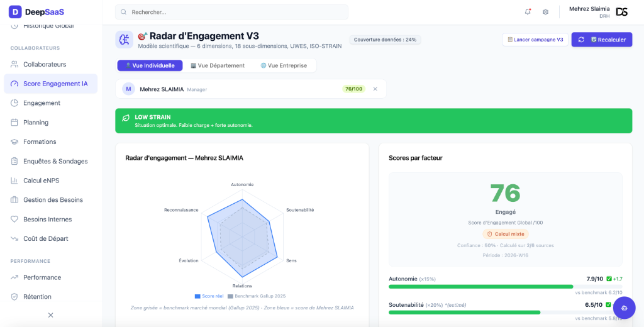
Task: Open the chatbot assistant floating button
Action: [625, 308]
